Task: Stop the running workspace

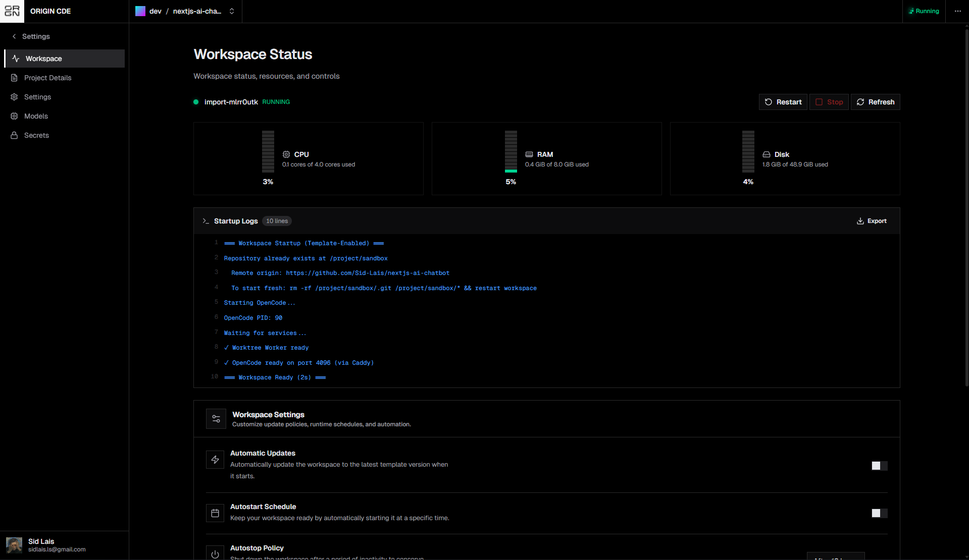Action: (829, 102)
